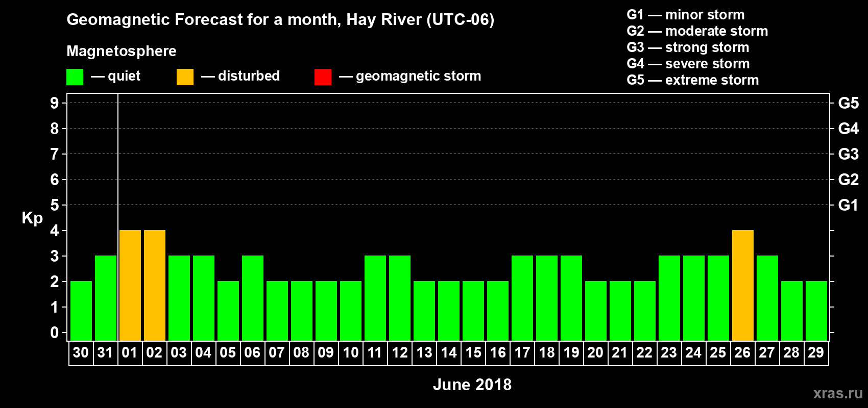
Task: Click date label 22 on the axis
Action: [x=644, y=352]
